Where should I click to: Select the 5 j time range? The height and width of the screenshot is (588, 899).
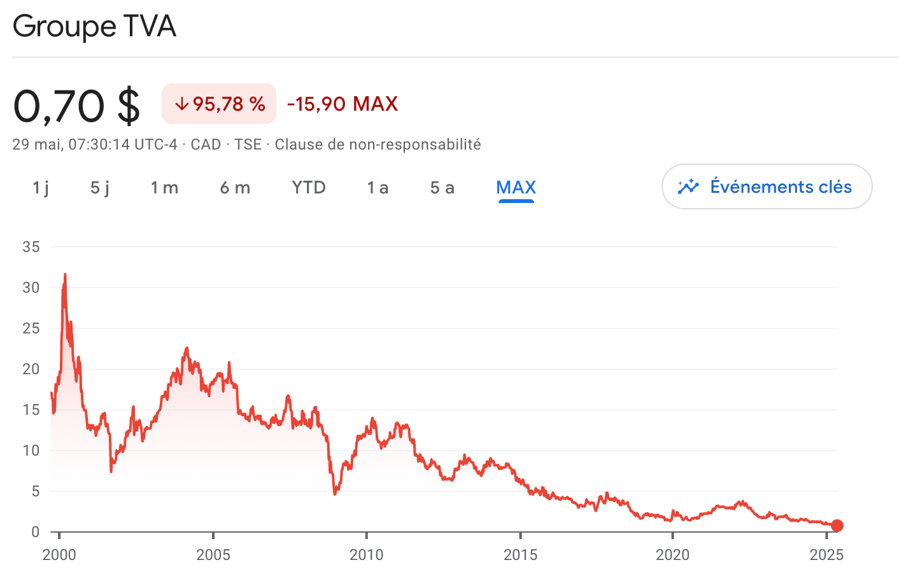[x=100, y=188]
